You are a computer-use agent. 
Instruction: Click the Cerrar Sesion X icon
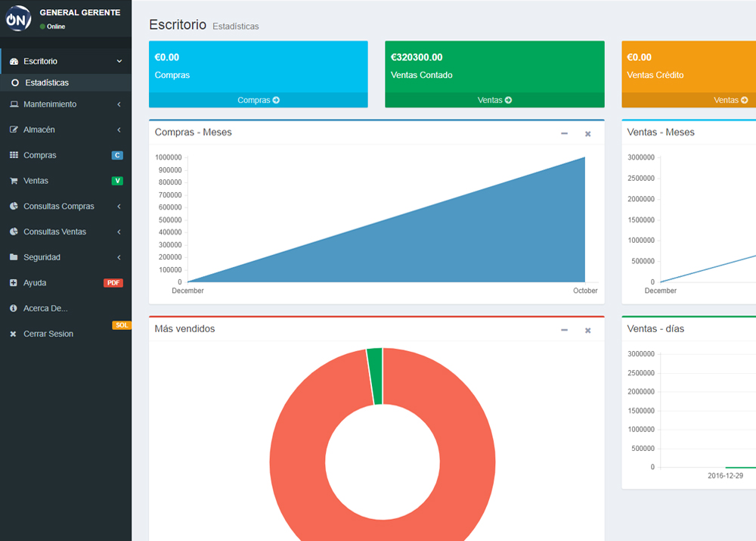click(14, 334)
